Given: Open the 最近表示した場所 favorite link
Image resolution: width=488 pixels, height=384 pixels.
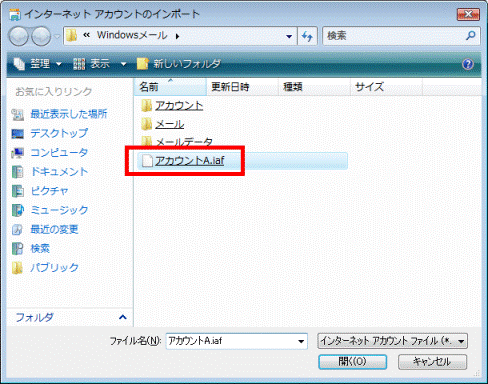Looking at the screenshot, I should [69, 114].
